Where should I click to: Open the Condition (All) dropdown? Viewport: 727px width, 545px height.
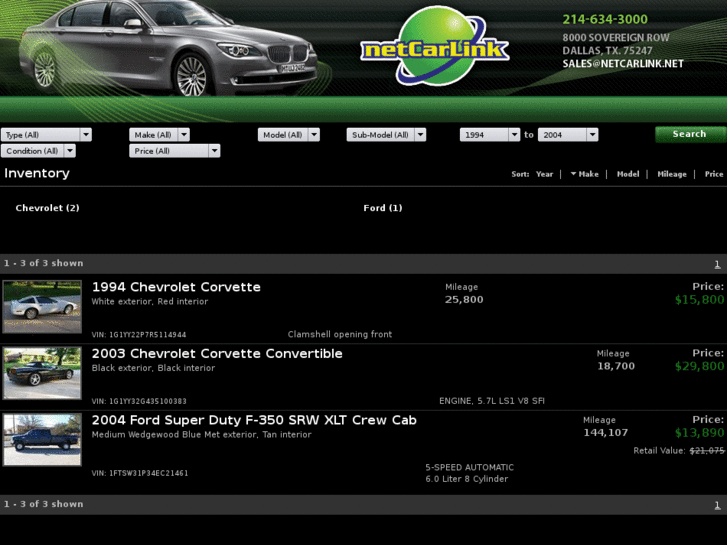click(38, 151)
